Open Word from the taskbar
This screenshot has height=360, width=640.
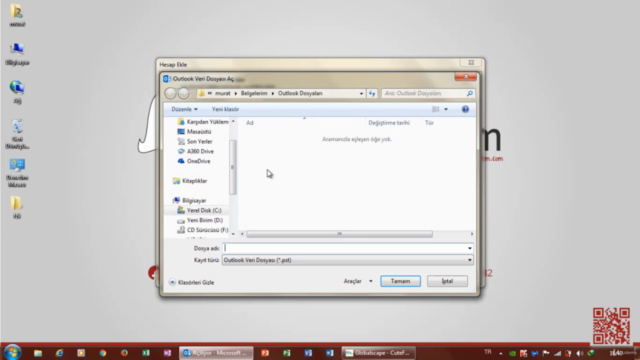click(x=330, y=353)
